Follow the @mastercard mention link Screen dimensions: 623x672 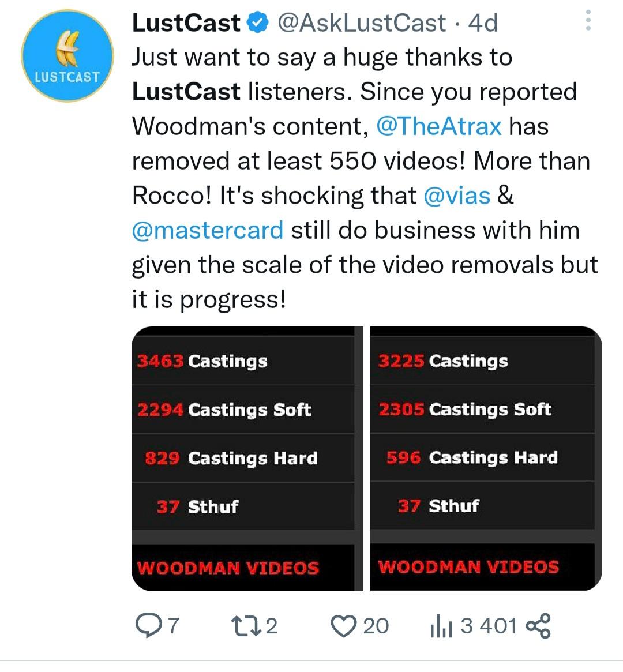pyautogui.click(x=208, y=230)
